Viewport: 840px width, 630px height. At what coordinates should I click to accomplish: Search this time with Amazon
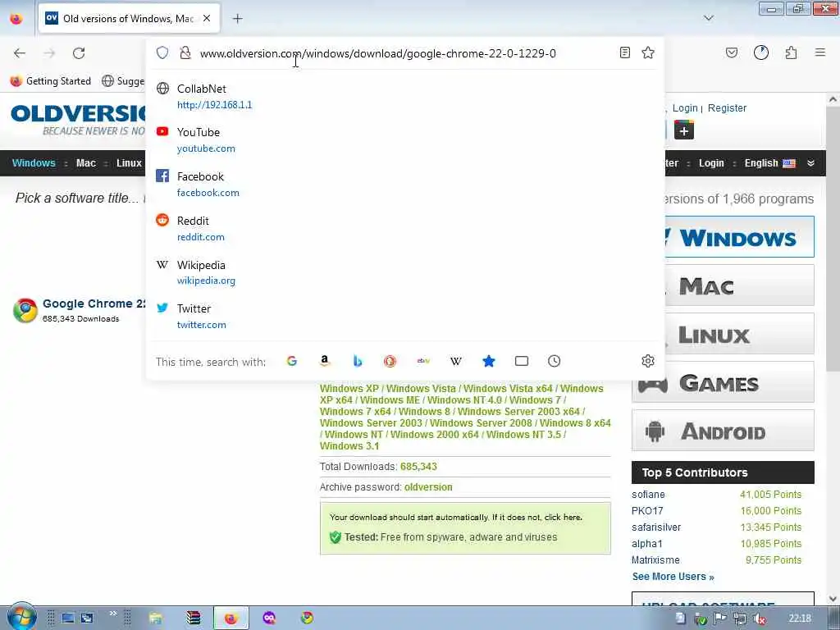click(x=325, y=361)
